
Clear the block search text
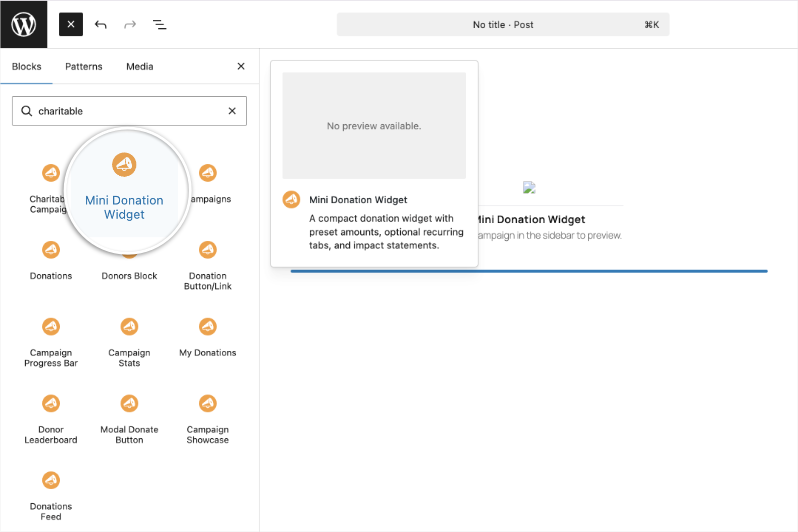click(232, 111)
